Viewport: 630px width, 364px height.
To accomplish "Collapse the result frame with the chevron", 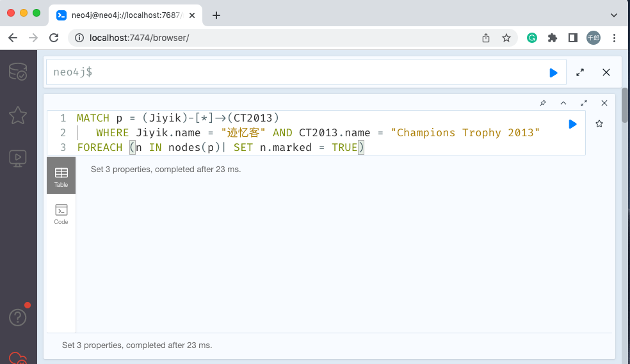I will 563,103.
